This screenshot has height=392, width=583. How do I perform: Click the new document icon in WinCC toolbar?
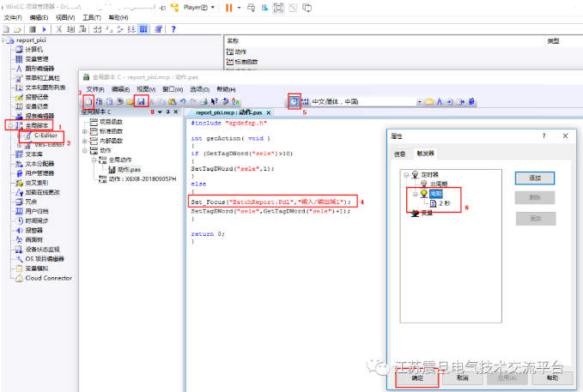coord(6,29)
